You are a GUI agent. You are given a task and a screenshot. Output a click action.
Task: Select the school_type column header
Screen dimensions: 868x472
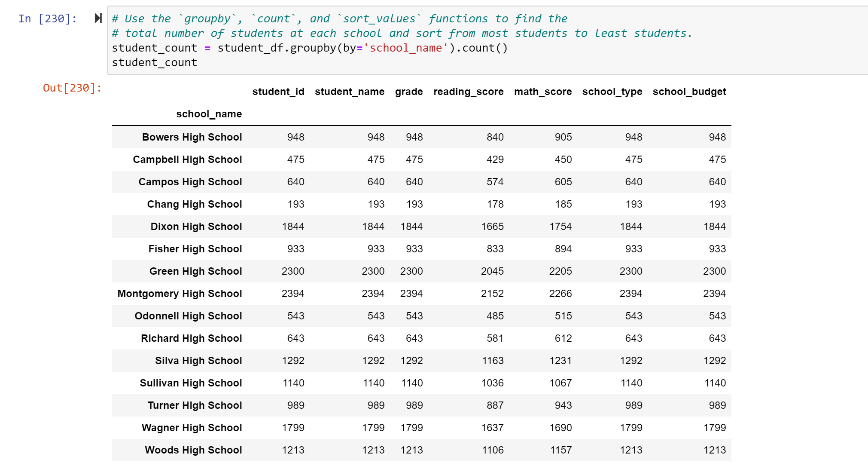pos(612,91)
